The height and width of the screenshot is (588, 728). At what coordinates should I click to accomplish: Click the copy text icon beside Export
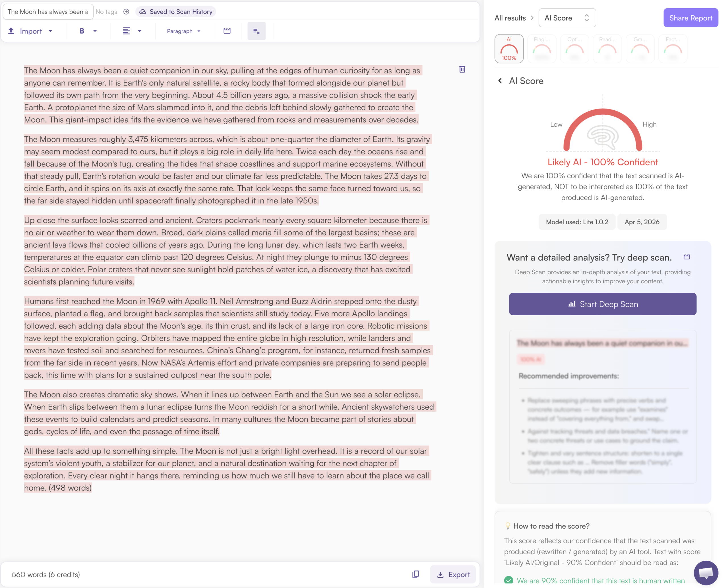(415, 574)
